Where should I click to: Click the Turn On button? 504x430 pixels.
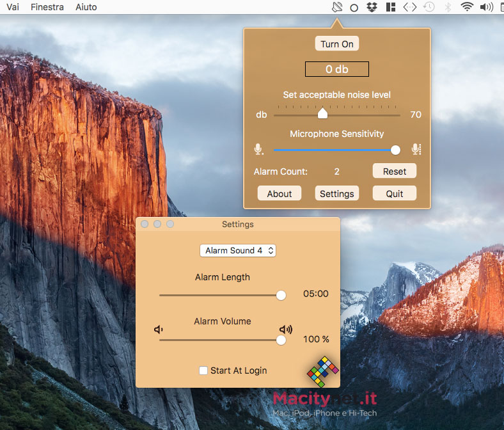[337, 44]
